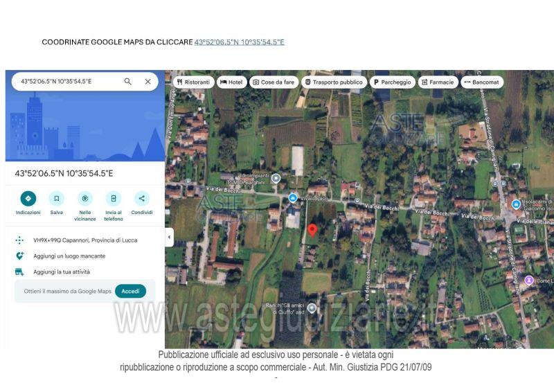Click Invia al telefono icon
The height and width of the screenshot is (392, 554).
[114, 199]
